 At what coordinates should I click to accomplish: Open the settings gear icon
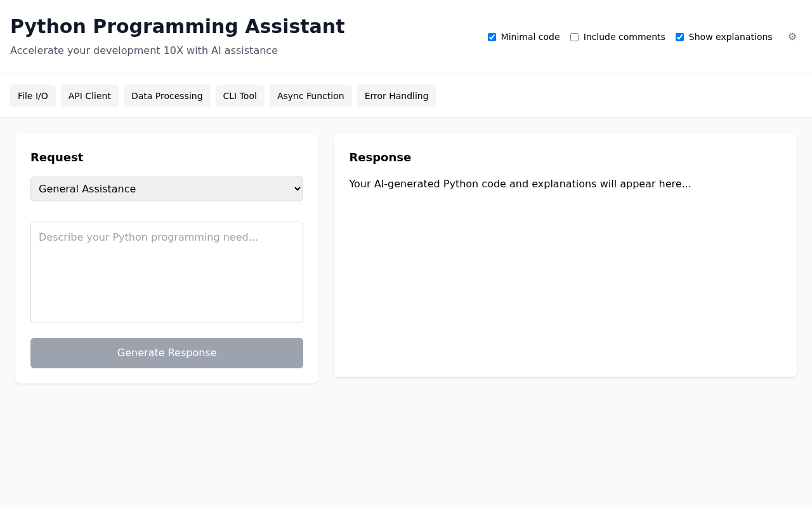[x=791, y=36]
